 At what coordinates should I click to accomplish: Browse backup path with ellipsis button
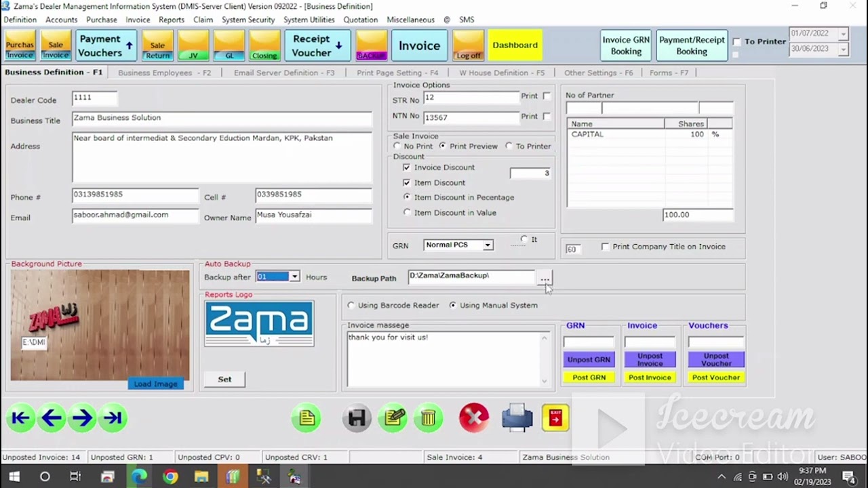point(545,277)
